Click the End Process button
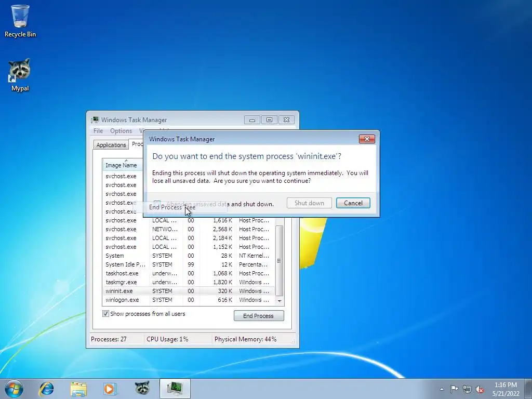532x399 pixels. pos(259,315)
